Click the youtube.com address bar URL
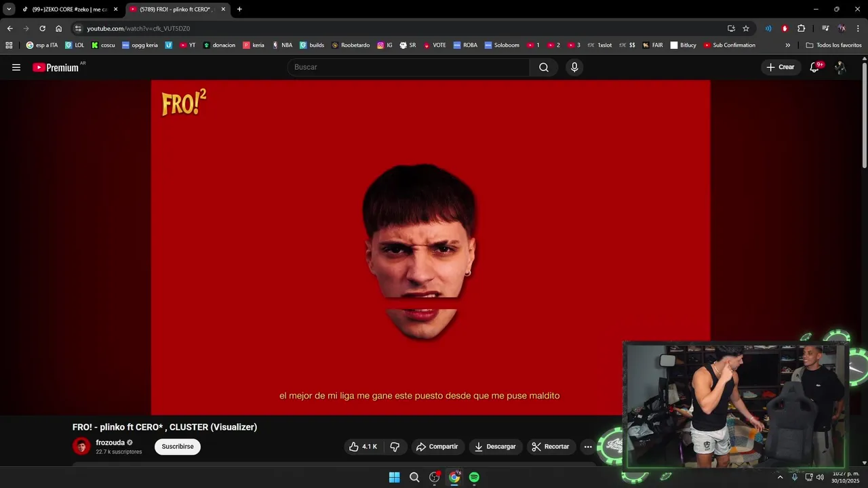 point(138,28)
